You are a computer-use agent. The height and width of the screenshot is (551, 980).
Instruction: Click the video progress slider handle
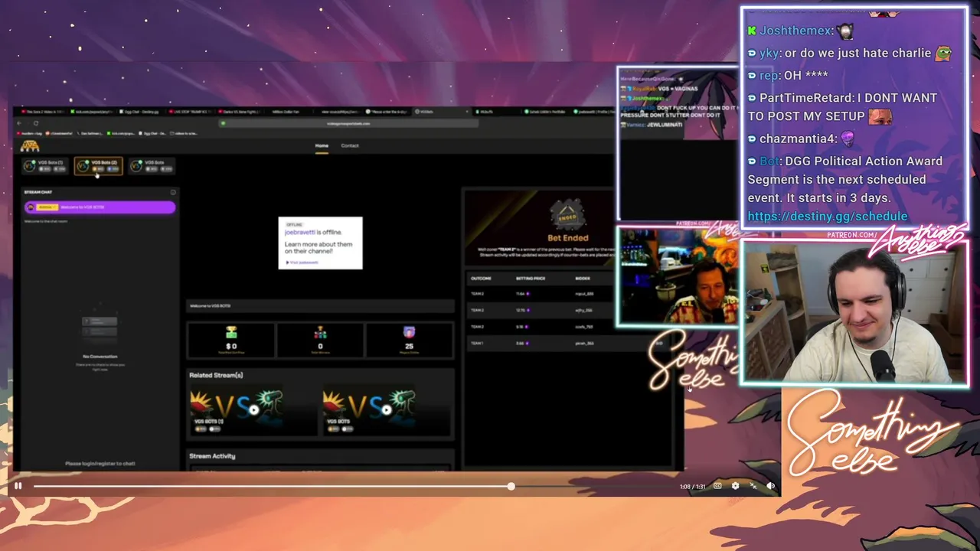tap(511, 486)
